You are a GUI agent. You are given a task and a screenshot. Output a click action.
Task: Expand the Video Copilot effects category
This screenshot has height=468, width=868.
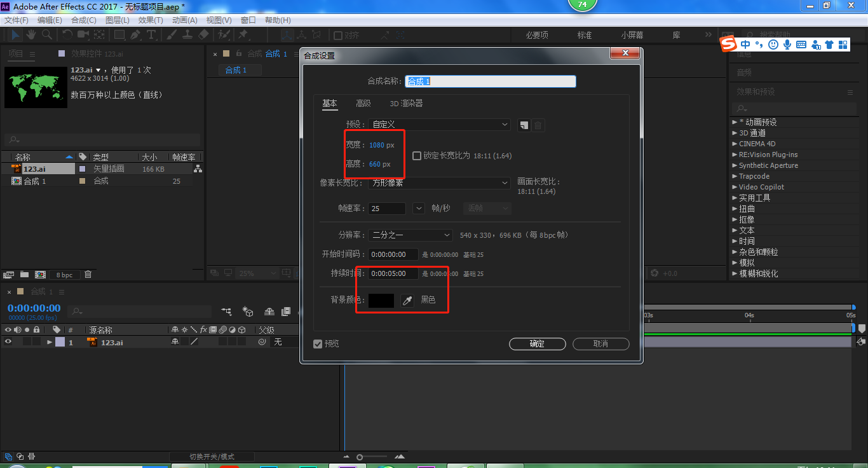coord(735,187)
